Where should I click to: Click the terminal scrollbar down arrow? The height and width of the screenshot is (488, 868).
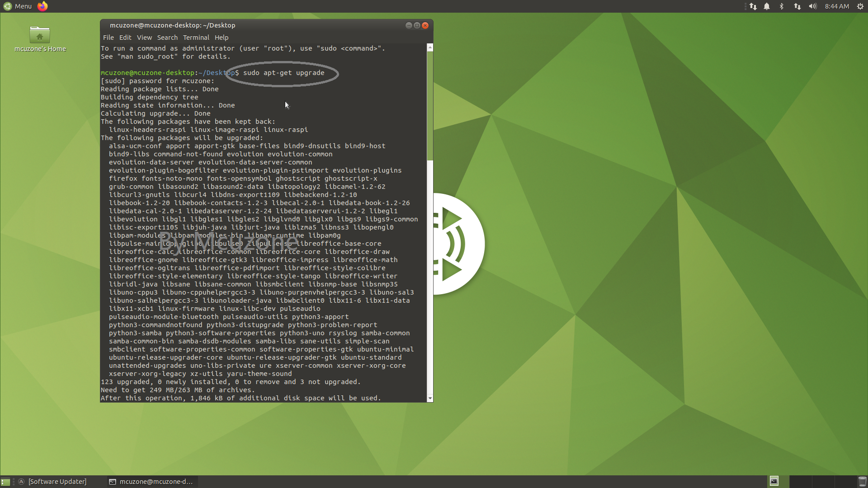tap(430, 399)
